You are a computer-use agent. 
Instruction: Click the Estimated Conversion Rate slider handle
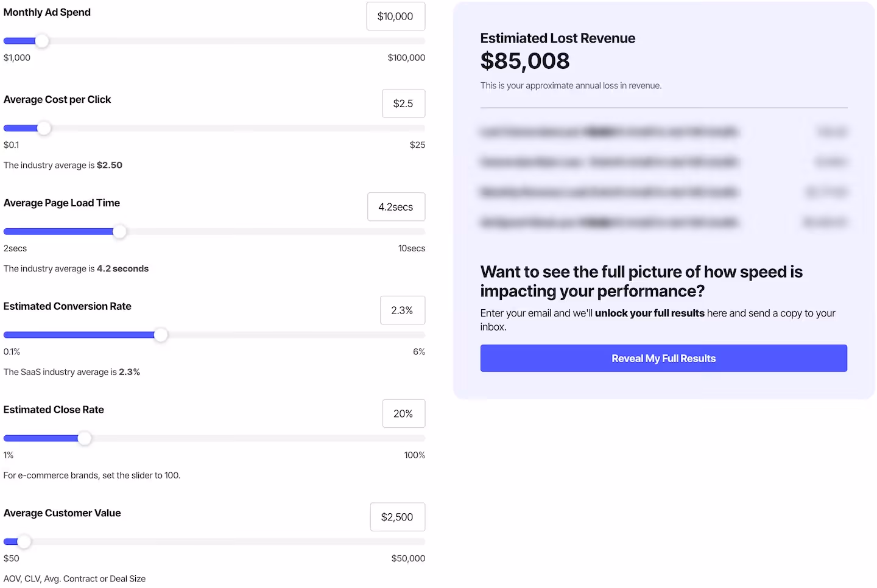(x=161, y=335)
